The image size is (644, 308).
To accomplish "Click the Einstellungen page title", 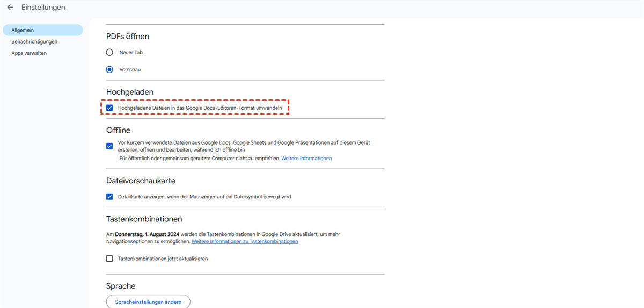I will tap(43, 8).
